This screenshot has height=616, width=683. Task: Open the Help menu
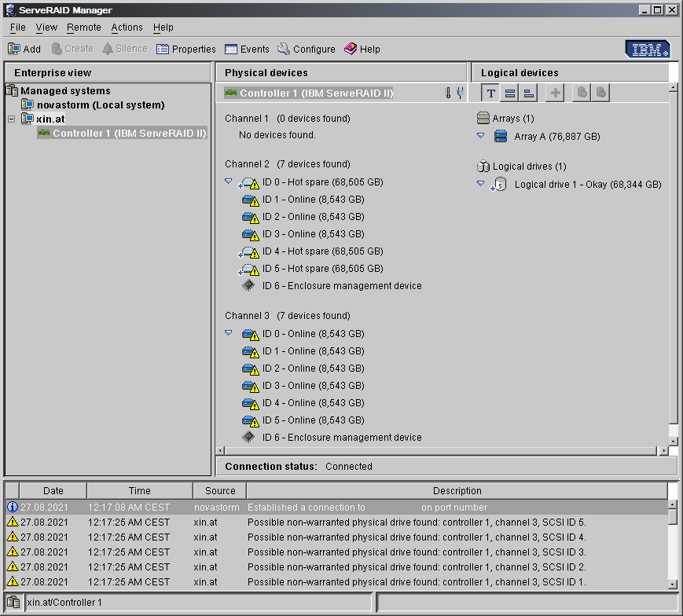[163, 27]
